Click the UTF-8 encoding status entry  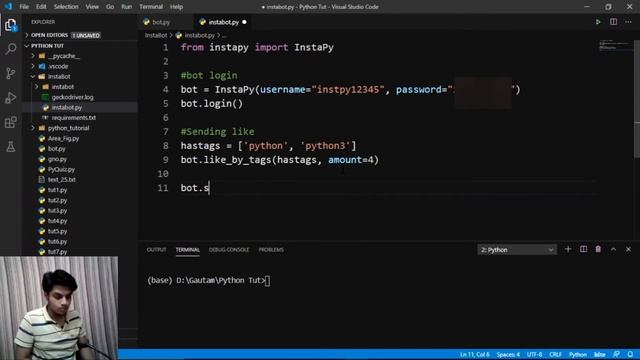(534, 354)
